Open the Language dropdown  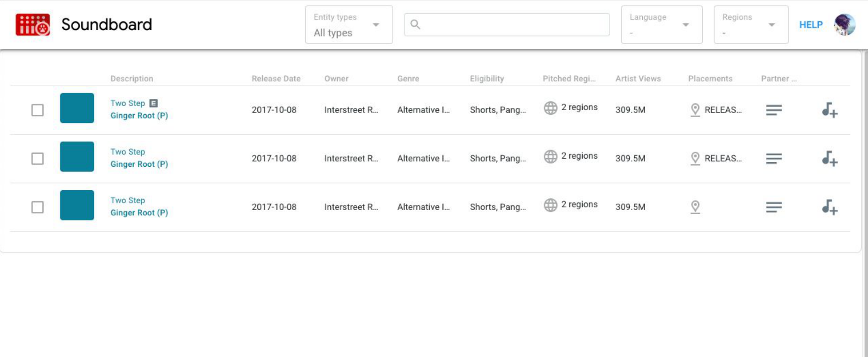click(x=662, y=24)
